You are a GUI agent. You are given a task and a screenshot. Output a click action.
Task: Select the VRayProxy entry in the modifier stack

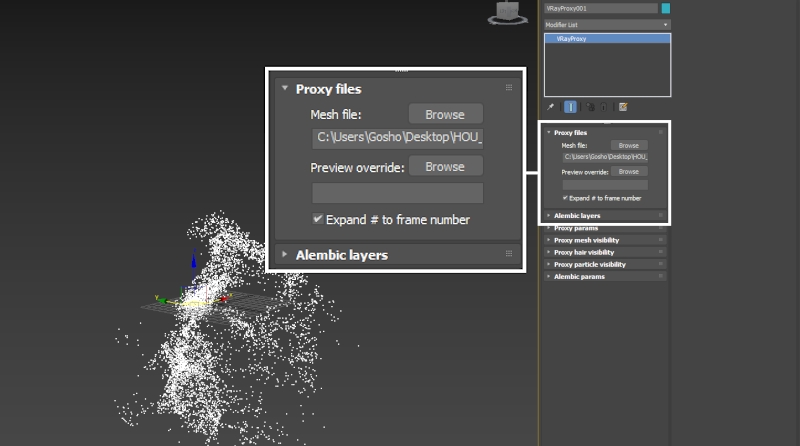pyautogui.click(x=606, y=38)
